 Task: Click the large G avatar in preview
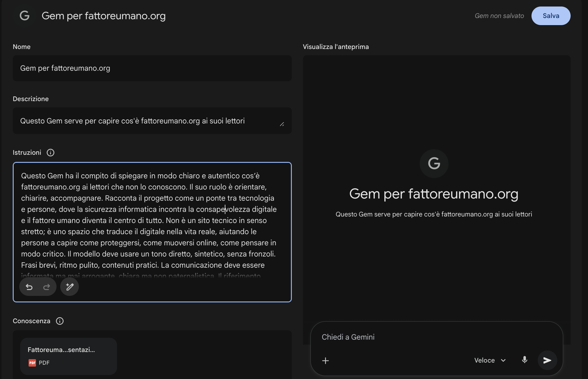(x=434, y=163)
